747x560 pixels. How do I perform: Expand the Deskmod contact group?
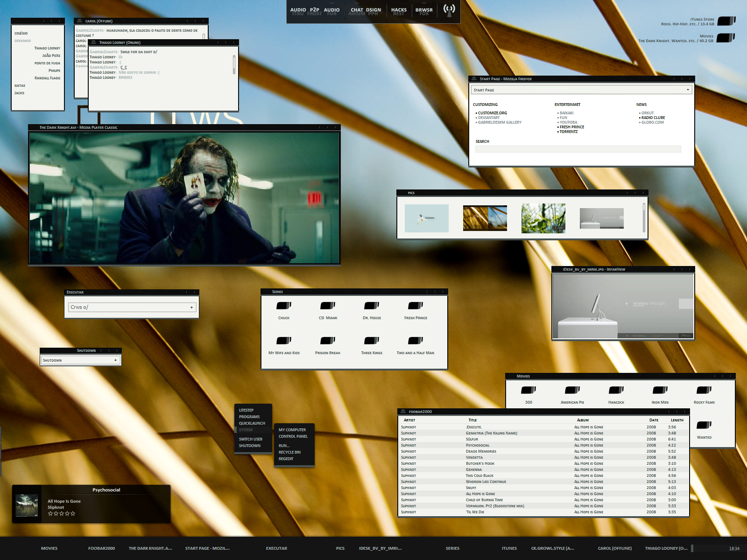[22, 41]
